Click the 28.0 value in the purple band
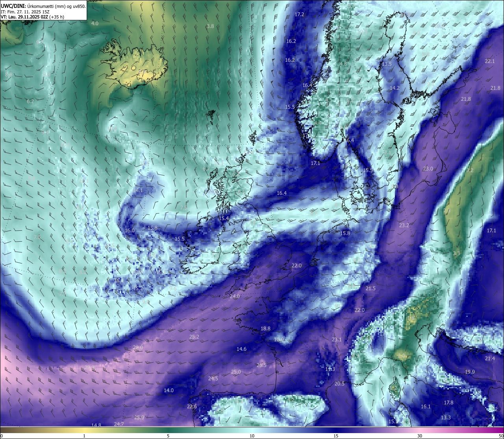Viewport: 504px width, 439px height. 138,348
